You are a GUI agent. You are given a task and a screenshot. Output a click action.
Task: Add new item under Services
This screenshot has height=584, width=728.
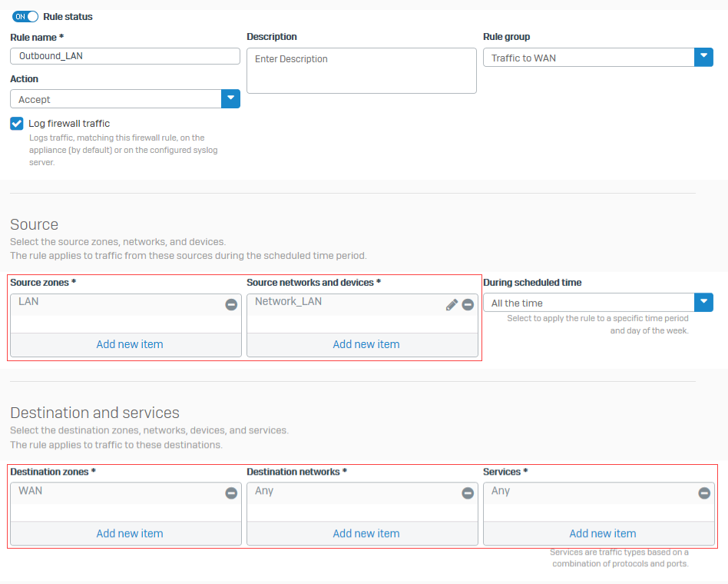point(602,533)
